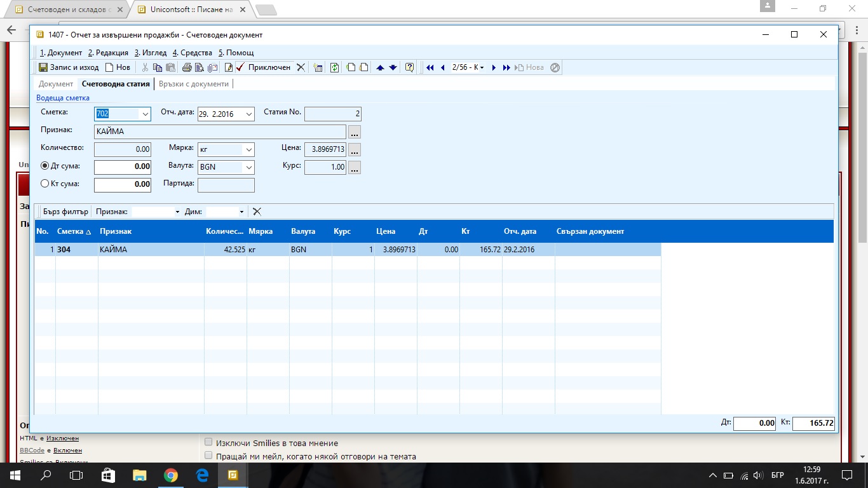Screen dimensions: 868x488
Task: Switch to the Документ tab
Action: tap(56, 84)
